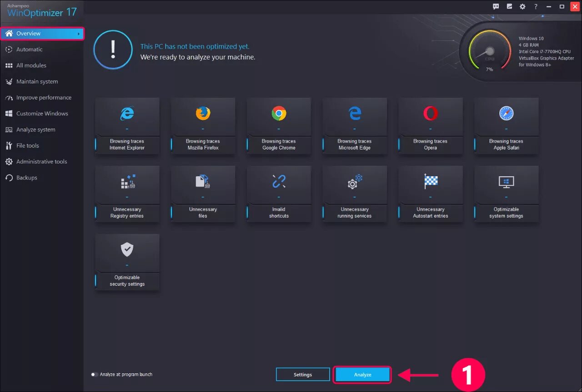Click the Unnecessary files icon
The height and width of the screenshot is (392, 582).
[203, 182]
